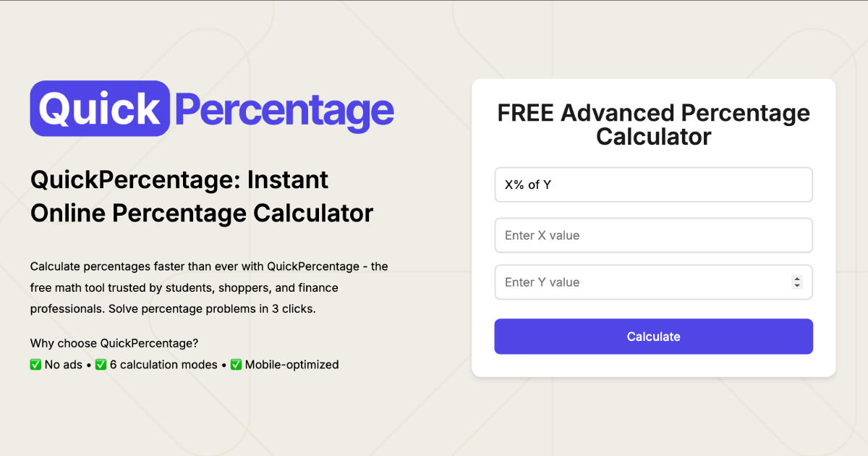Open the 'X% of Y' calculation mode selector
Screen dimensions: 868x456
tap(653, 185)
